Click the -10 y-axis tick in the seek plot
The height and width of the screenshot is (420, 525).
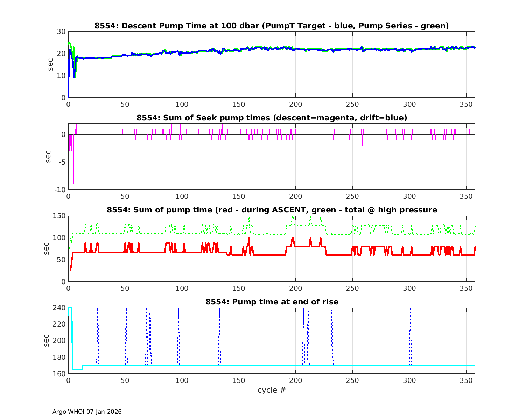click(x=61, y=190)
